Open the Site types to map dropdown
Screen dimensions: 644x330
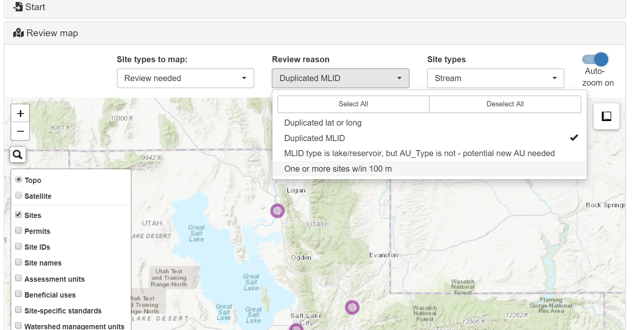pyautogui.click(x=185, y=78)
